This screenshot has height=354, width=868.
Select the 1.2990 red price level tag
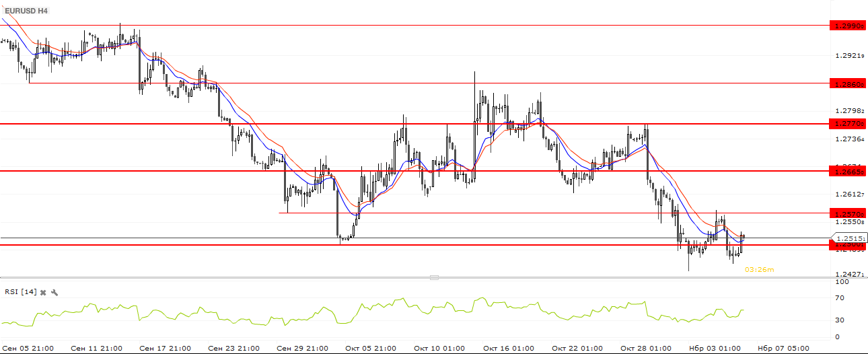coord(848,26)
